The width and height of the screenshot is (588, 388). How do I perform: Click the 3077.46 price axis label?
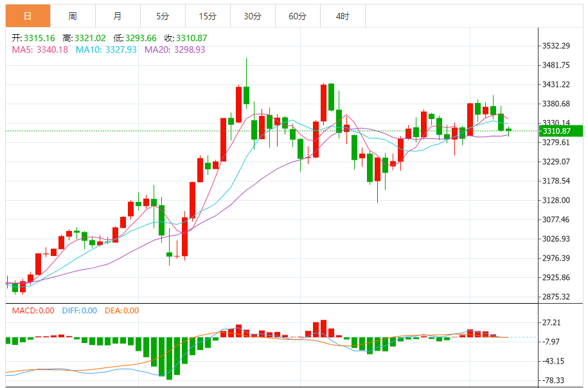point(556,219)
